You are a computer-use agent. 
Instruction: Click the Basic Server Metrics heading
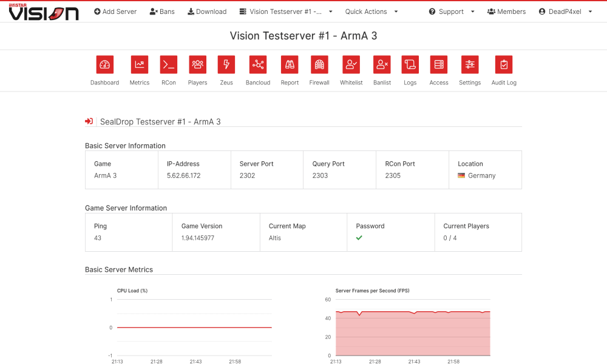[119, 269]
